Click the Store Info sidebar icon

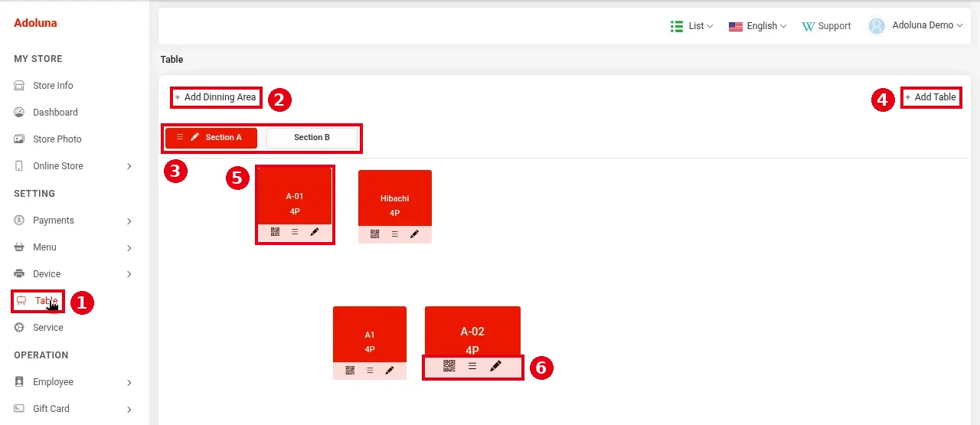pyautogui.click(x=19, y=86)
